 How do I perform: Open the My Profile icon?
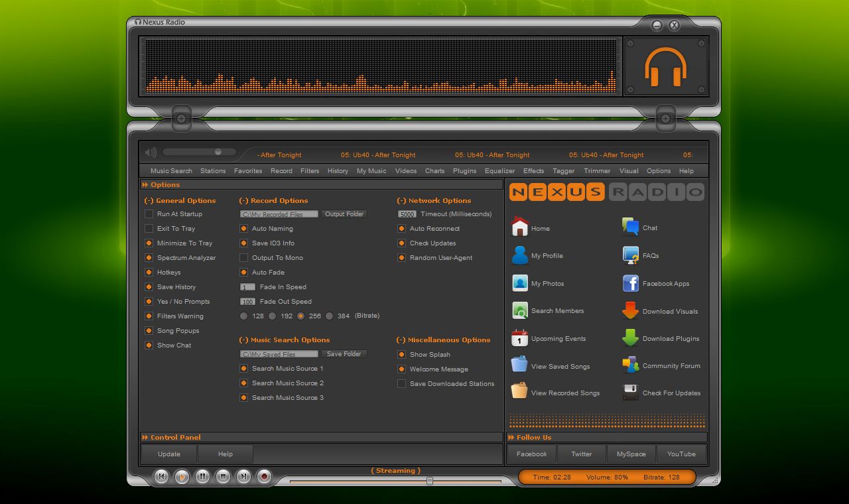click(x=520, y=255)
